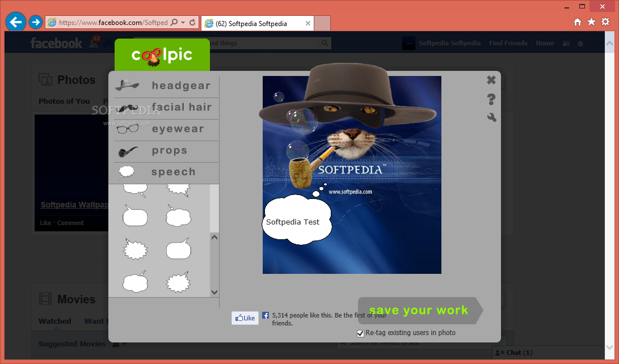Close the Softpedia Softpedia tab

(308, 23)
